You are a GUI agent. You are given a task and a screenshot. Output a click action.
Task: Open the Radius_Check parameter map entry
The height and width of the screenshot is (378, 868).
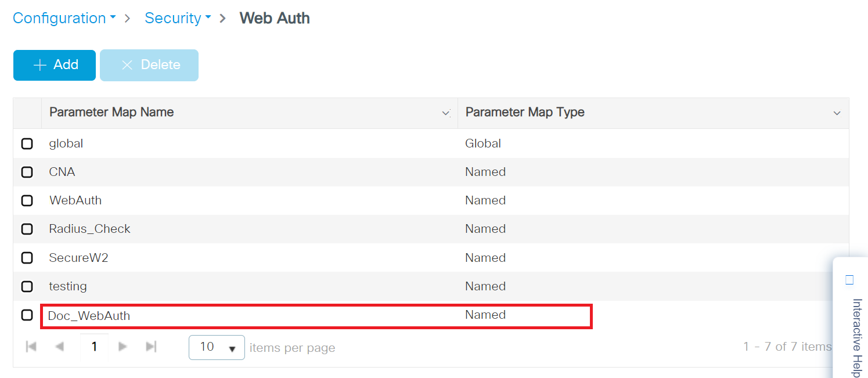point(90,229)
